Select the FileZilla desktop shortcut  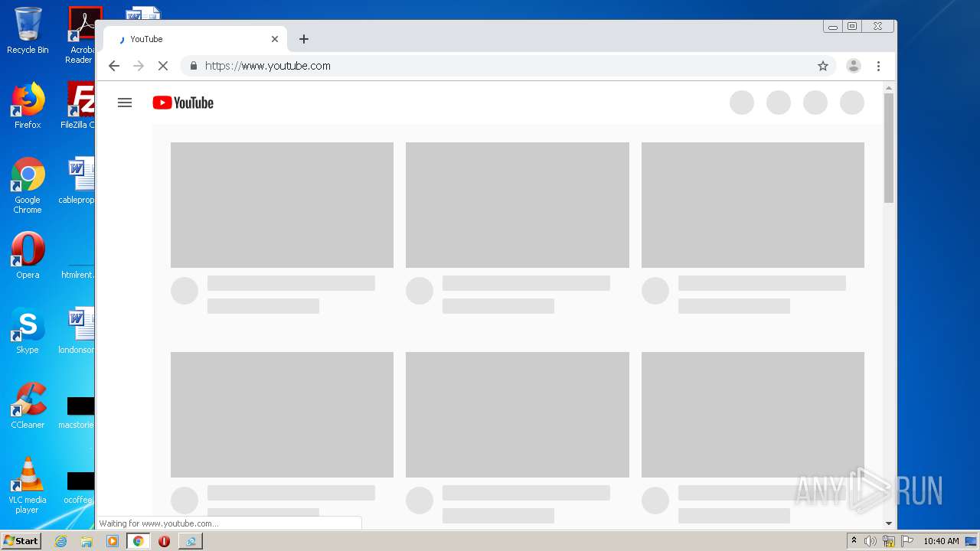[x=79, y=106]
